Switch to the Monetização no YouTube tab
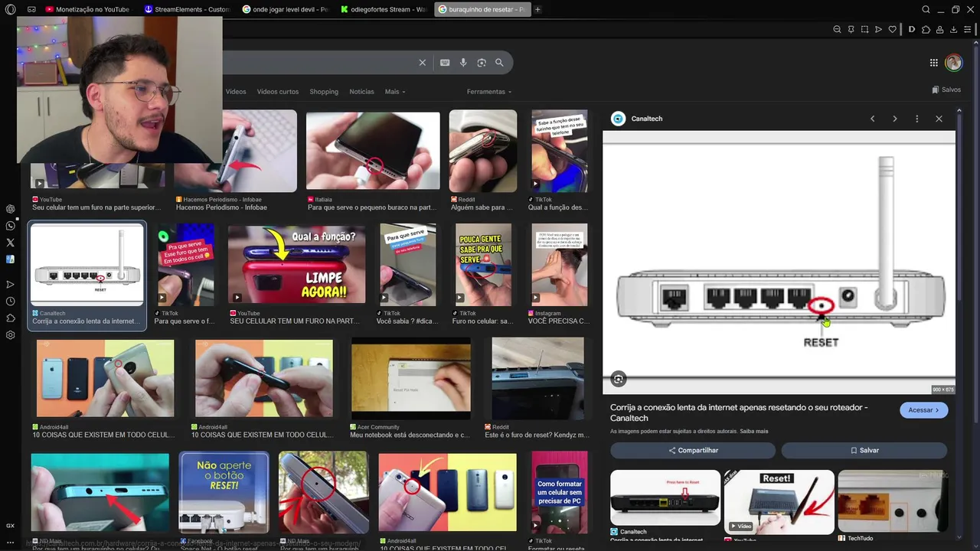Screen dimensions: 980x551 click(x=87, y=10)
